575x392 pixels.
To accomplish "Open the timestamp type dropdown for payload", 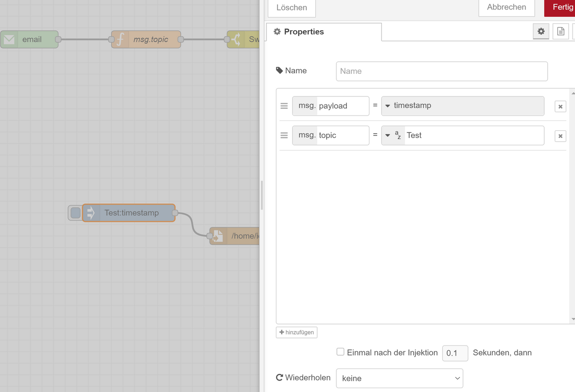I will coord(388,106).
